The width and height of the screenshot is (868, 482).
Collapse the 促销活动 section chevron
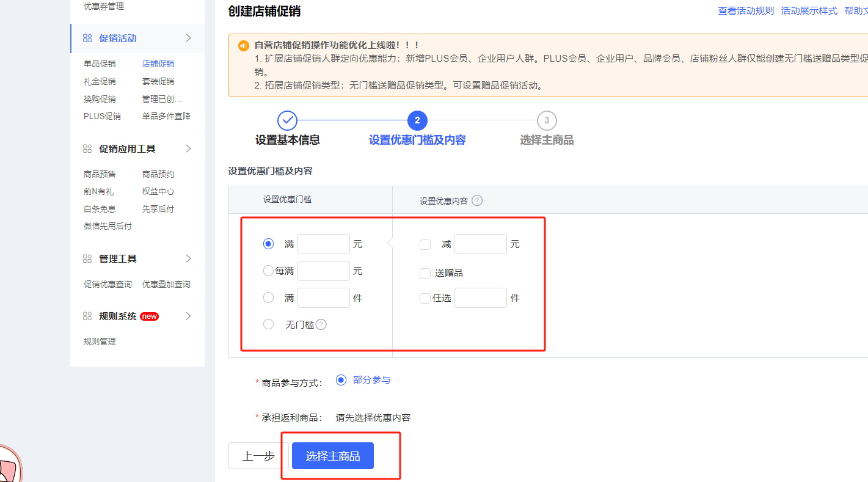click(188, 38)
